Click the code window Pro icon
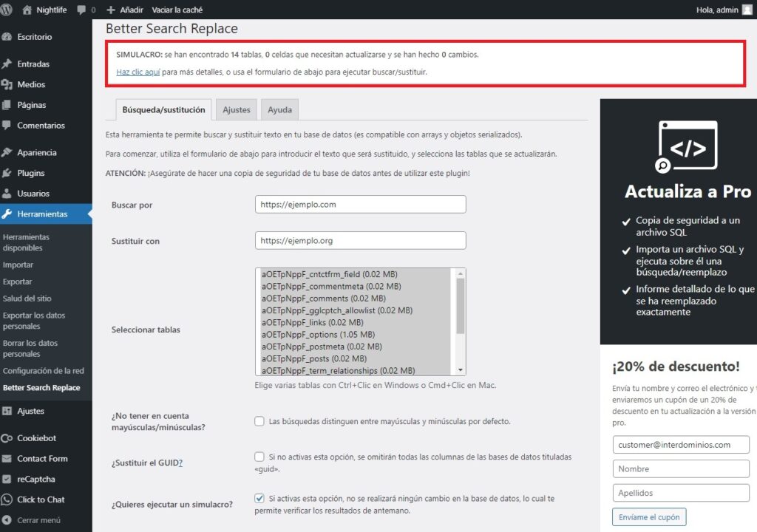Screen dimensions: 757x532 tap(686, 146)
